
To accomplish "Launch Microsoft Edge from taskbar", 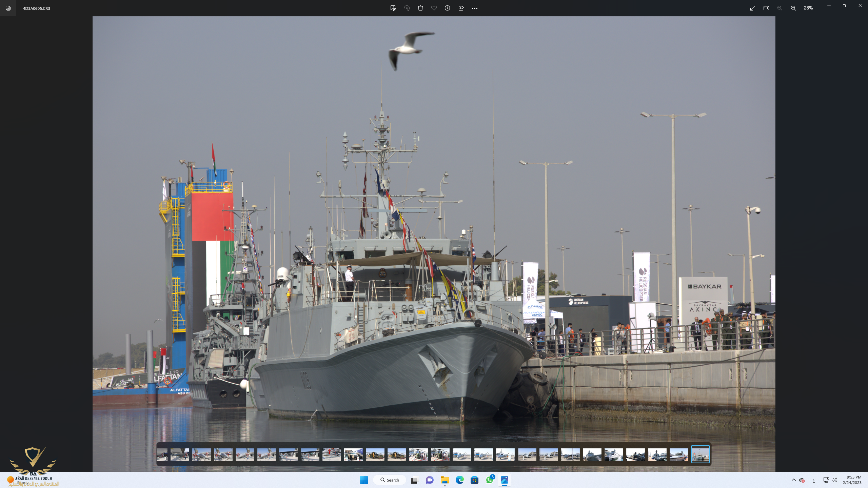I will point(460,480).
